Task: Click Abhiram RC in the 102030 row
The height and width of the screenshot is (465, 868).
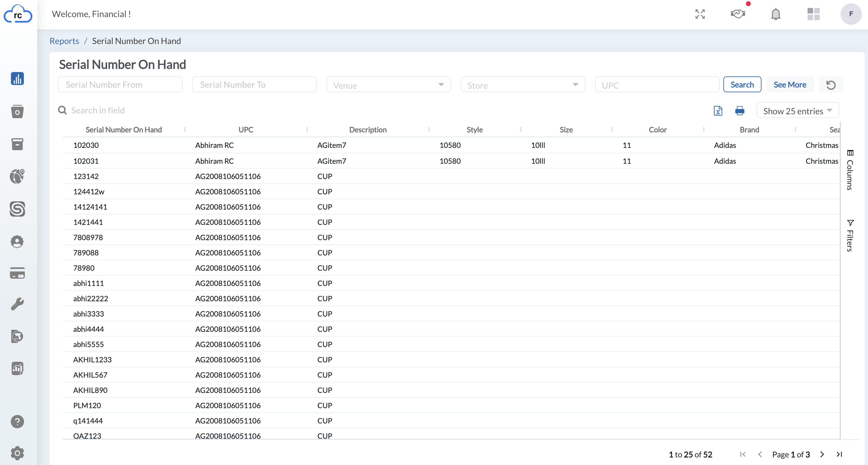Action: 214,145
